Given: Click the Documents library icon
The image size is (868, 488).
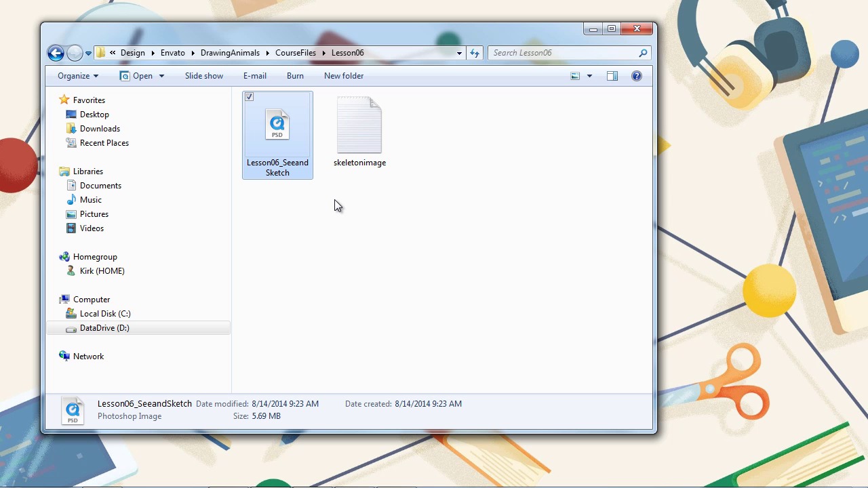Looking at the screenshot, I should coord(71,186).
